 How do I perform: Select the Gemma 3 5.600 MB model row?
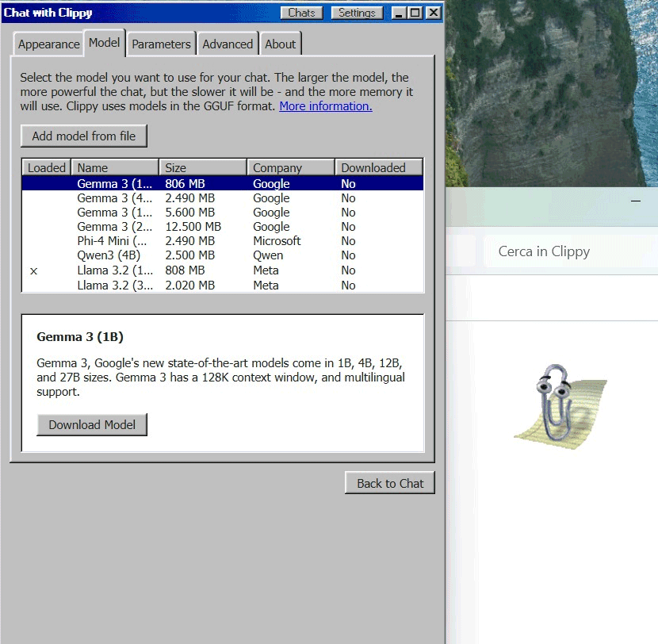[x=223, y=213]
